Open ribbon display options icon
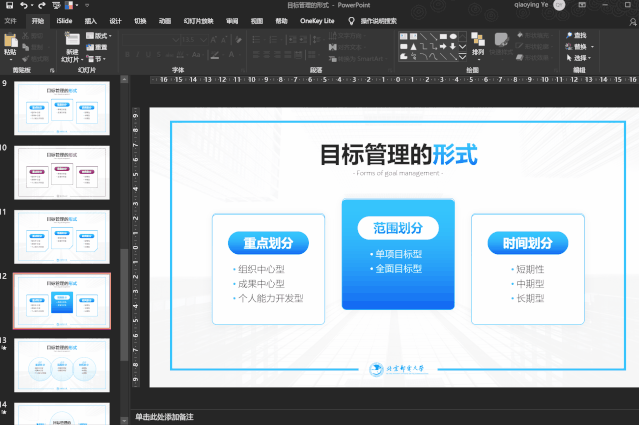The height and width of the screenshot is (425, 639). click(x=582, y=5)
